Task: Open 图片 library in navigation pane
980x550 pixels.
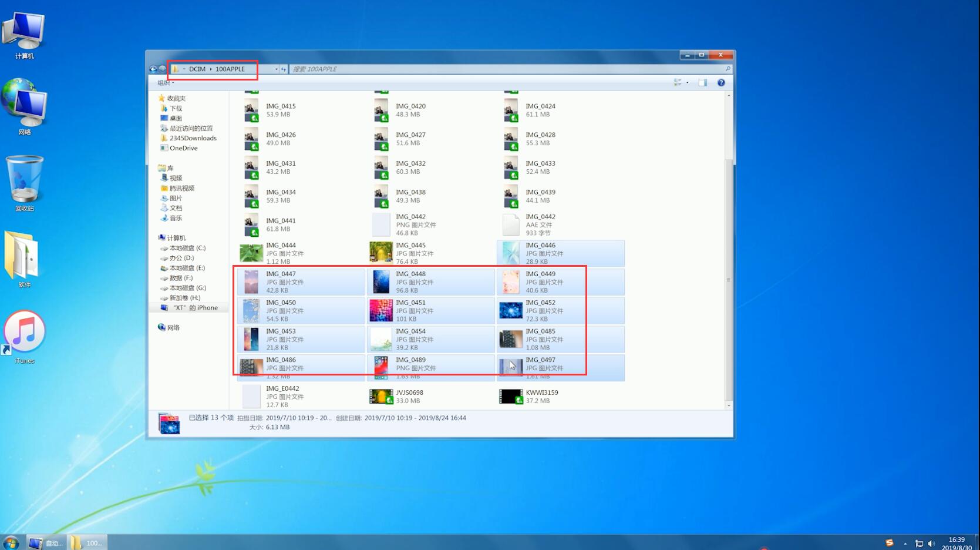Action: tap(171, 198)
